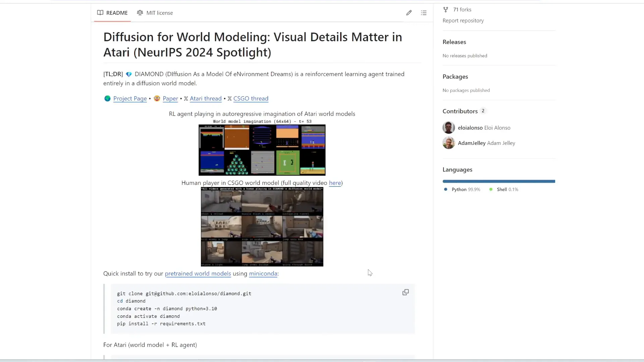Click the Report repository link

tap(463, 21)
